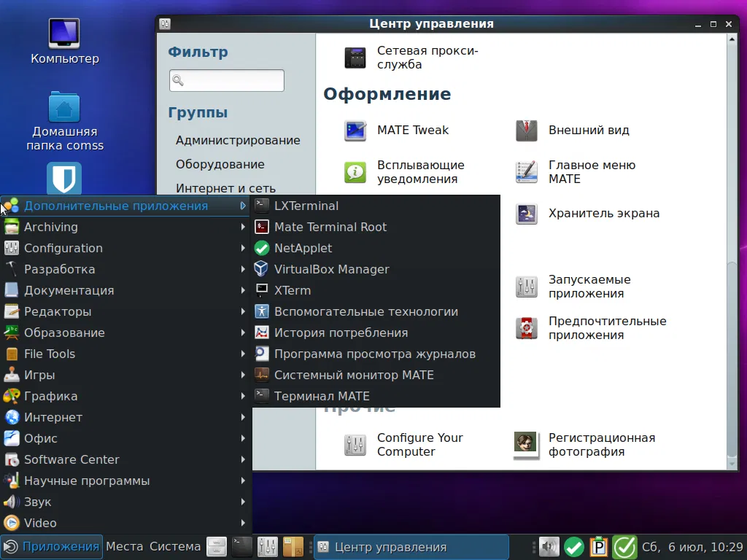Expand Образование submenu arrow
This screenshot has height=560, width=747.
243,332
